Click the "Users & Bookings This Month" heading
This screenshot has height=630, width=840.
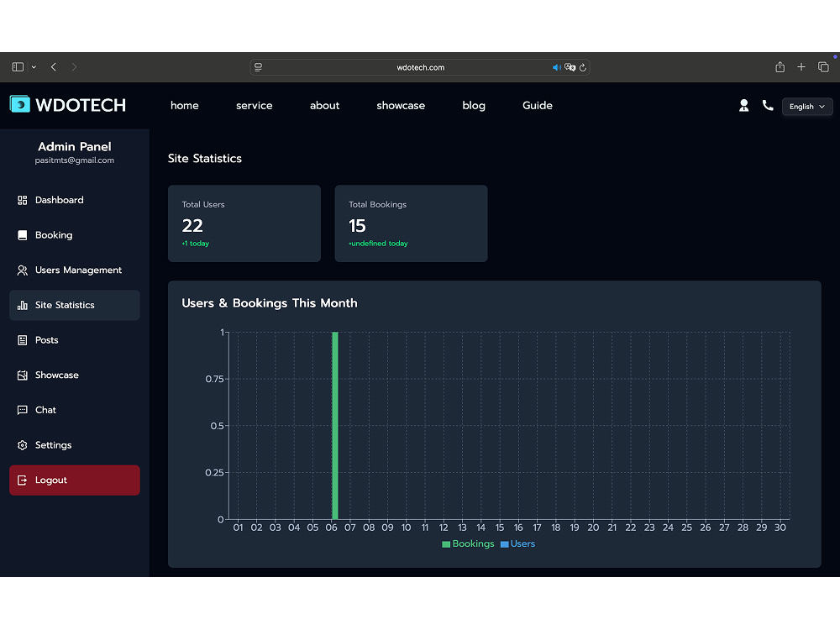[270, 303]
